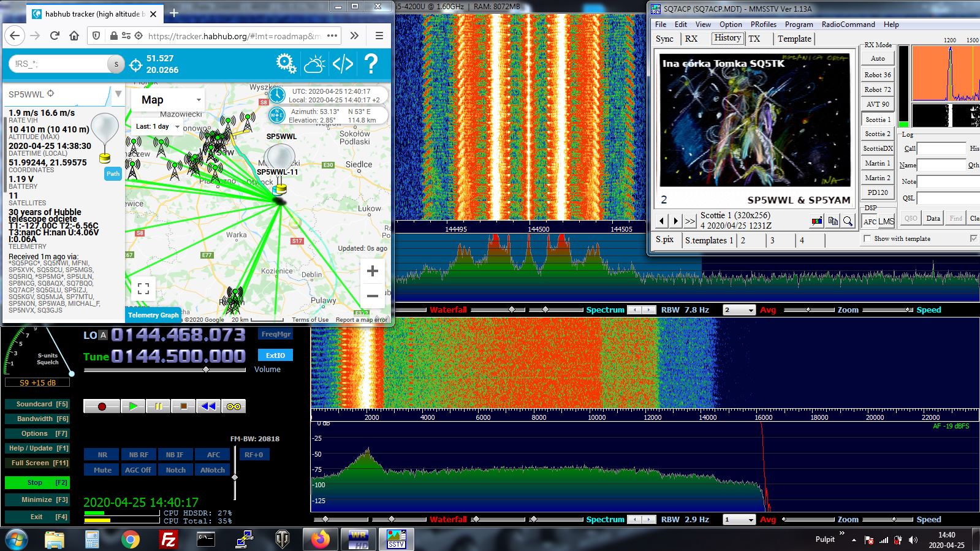This screenshot has width=980, height=551.
Task: Collapse the SP5WWL vehicle panel arrow
Action: (118, 94)
